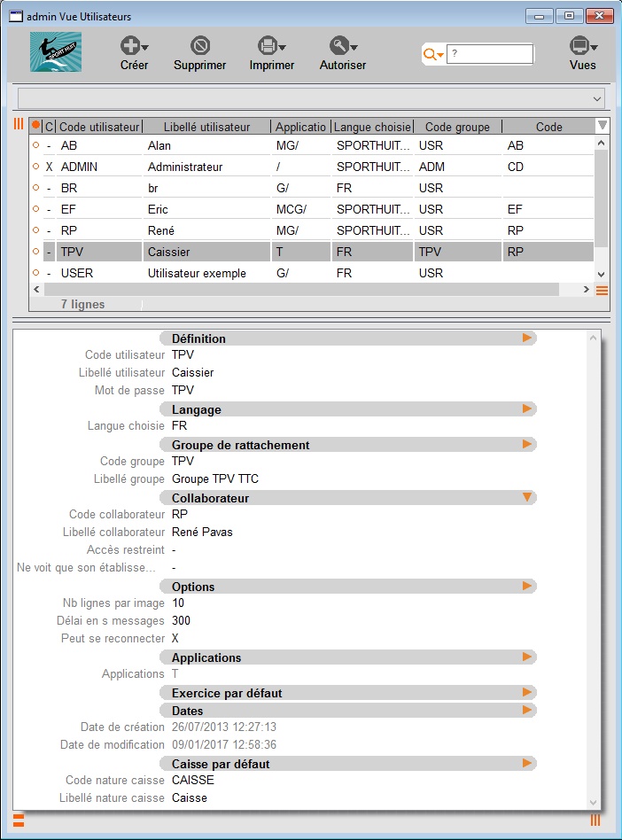Open the table column filter triangle
The width and height of the screenshot is (622, 840).
[x=603, y=125]
